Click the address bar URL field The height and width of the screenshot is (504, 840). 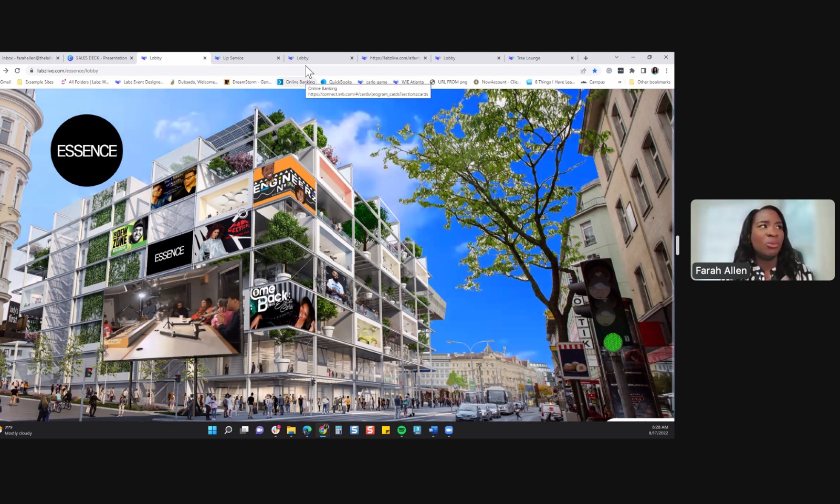302,70
